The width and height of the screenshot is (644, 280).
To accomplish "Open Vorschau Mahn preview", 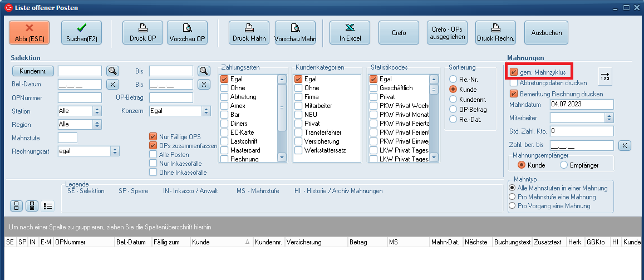I will [x=295, y=33].
